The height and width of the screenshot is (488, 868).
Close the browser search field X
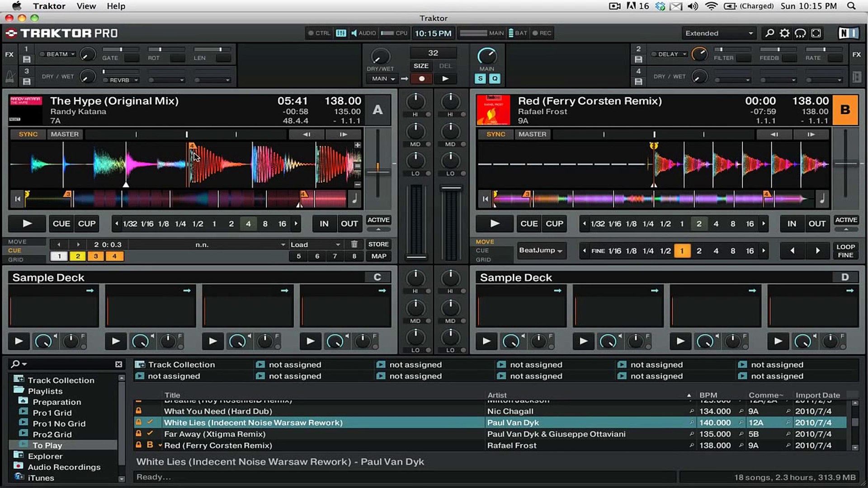[x=118, y=364]
